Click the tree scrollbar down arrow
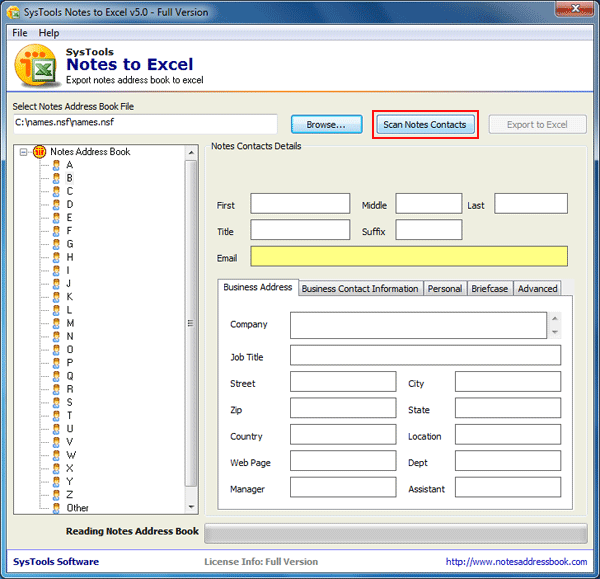This screenshot has width=600, height=579. click(x=191, y=507)
